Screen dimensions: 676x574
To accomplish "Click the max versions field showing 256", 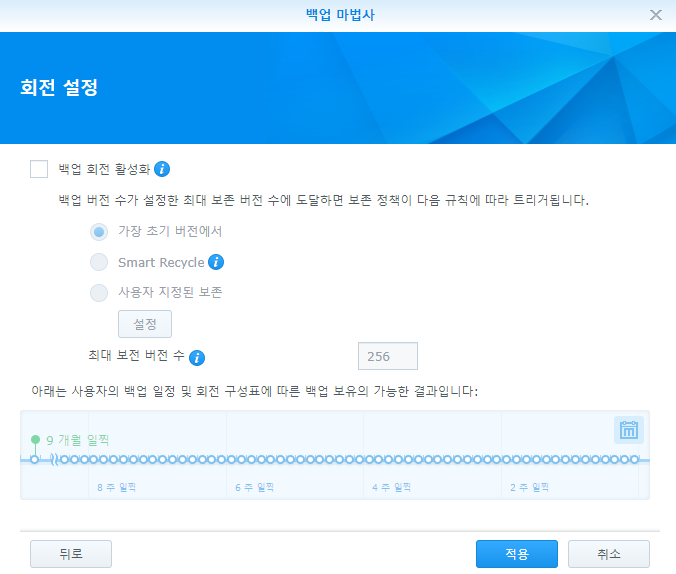I will click(x=388, y=356).
